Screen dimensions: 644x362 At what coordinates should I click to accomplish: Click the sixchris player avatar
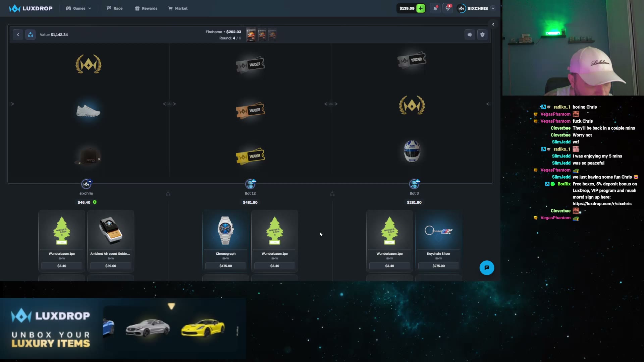point(86,184)
